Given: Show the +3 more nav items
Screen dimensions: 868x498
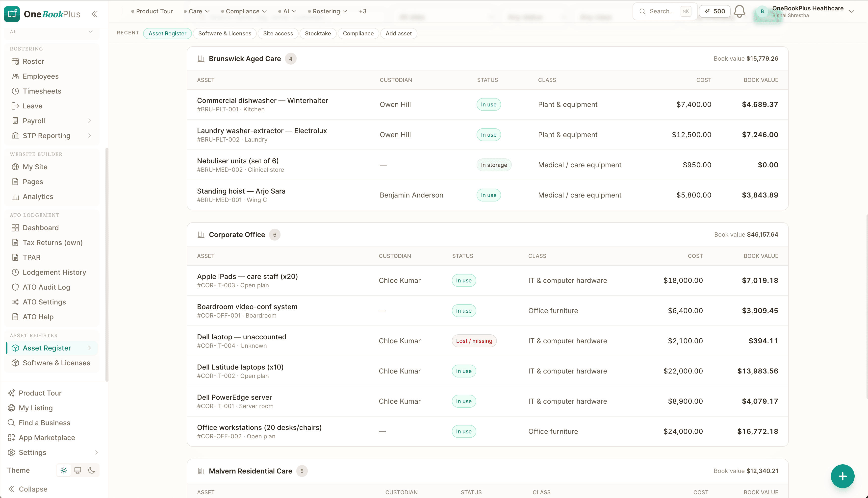Looking at the screenshot, I should [x=362, y=11].
